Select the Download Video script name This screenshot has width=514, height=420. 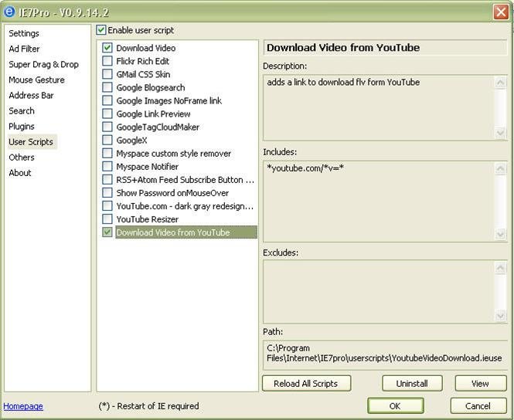[x=146, y=48]
